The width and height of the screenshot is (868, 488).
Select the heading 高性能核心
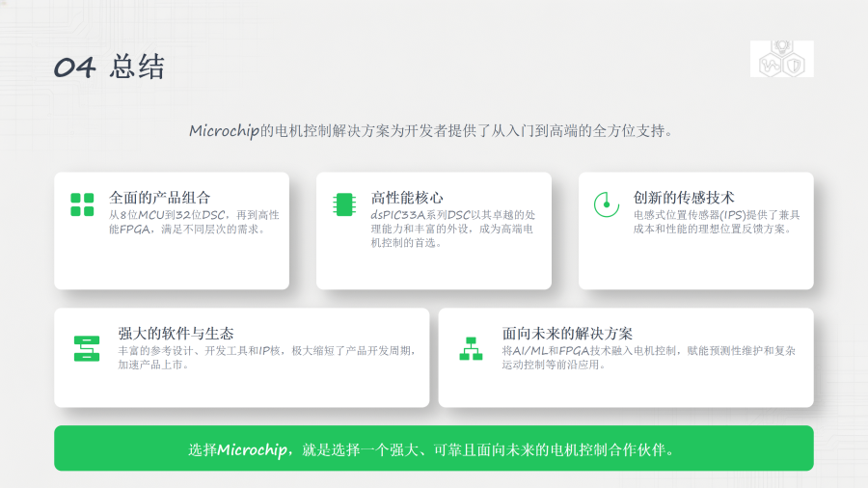click(x=407, y=198)
